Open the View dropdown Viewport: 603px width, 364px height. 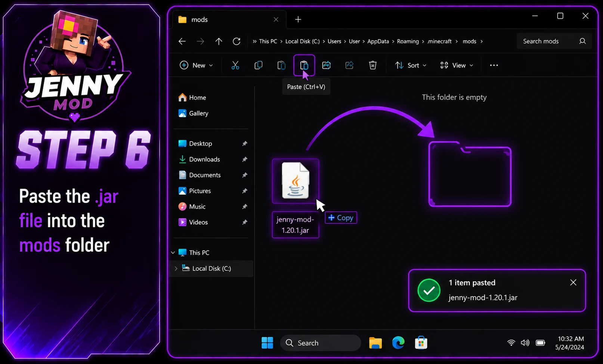[x=457, y=65]
